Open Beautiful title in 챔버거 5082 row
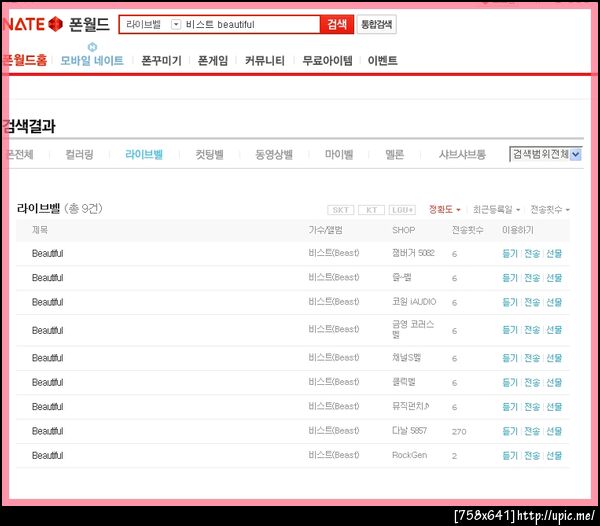 coord(47,254)
